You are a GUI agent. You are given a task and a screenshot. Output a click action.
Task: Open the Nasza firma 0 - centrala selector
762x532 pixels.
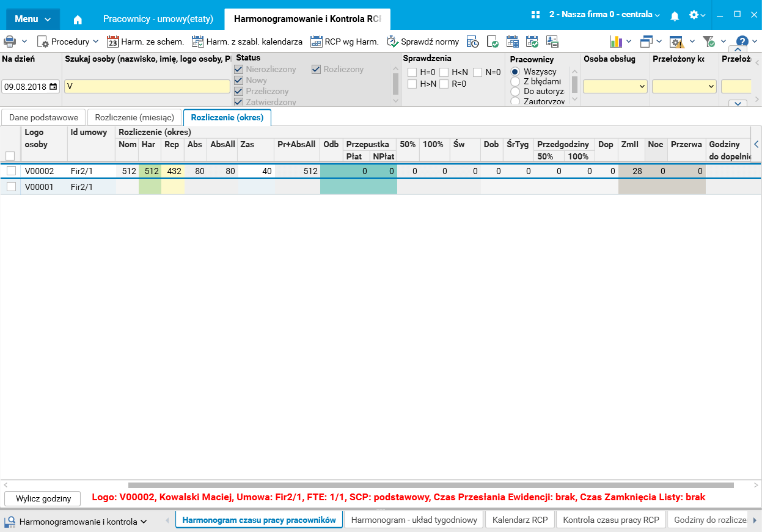604,15
